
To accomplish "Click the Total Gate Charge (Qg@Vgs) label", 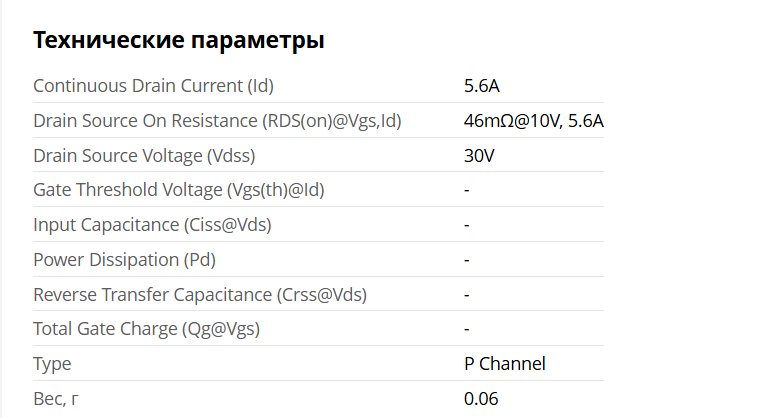I will 153,329.
